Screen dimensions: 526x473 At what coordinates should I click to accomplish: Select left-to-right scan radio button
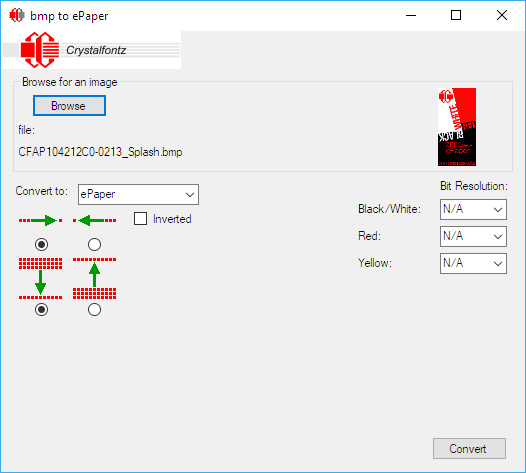click(x=41, y=245)
